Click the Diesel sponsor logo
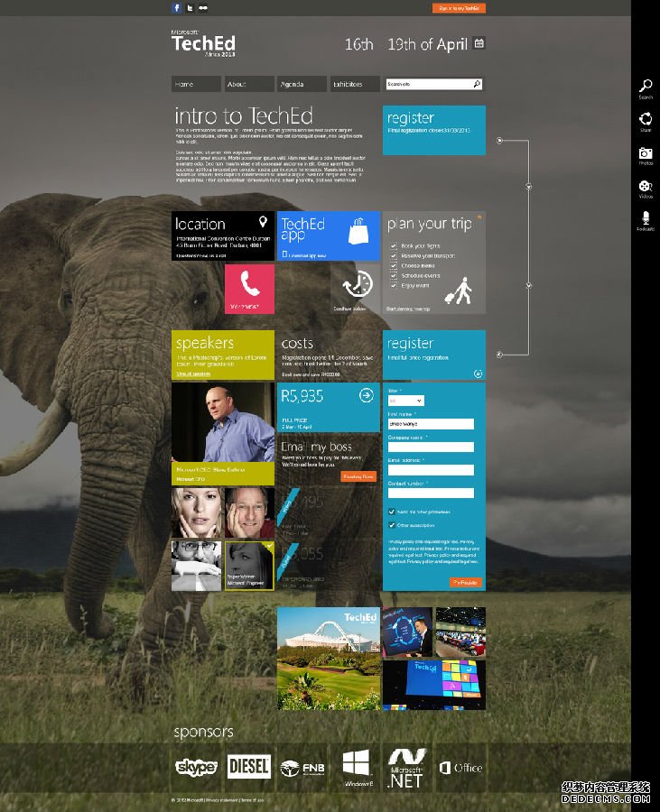Screen dimensions: 660x812 pos(249,766)
